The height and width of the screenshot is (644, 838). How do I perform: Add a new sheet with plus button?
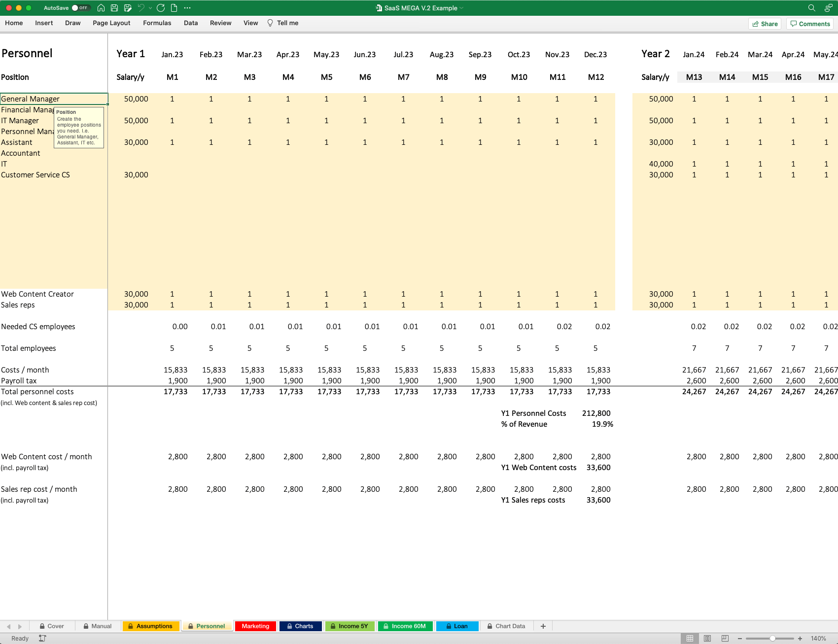pos(543,626)
